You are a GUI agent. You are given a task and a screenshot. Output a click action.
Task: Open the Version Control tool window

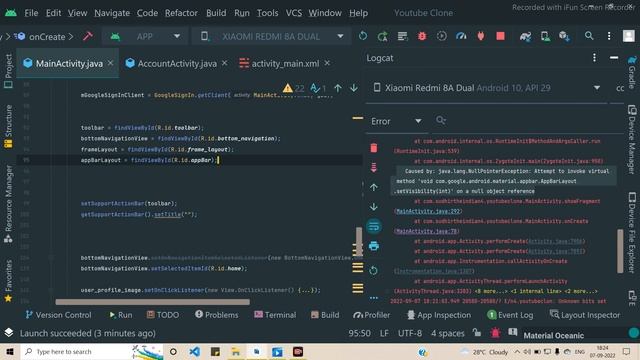58,315
